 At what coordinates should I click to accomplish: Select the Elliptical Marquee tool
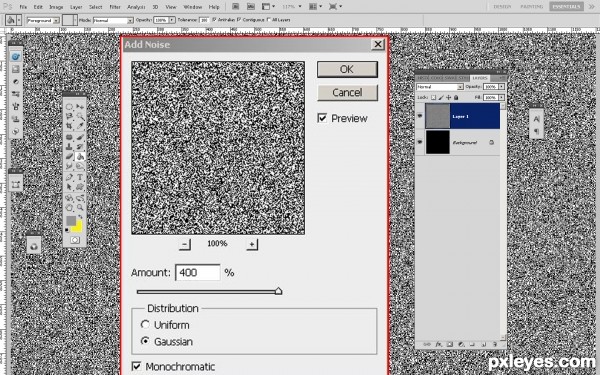click(69, 107)
